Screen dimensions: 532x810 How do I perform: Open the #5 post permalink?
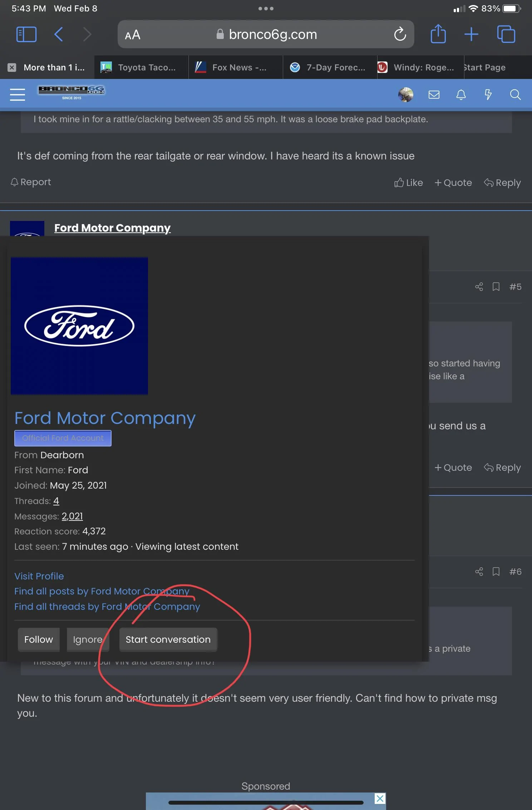coord(515,287)
